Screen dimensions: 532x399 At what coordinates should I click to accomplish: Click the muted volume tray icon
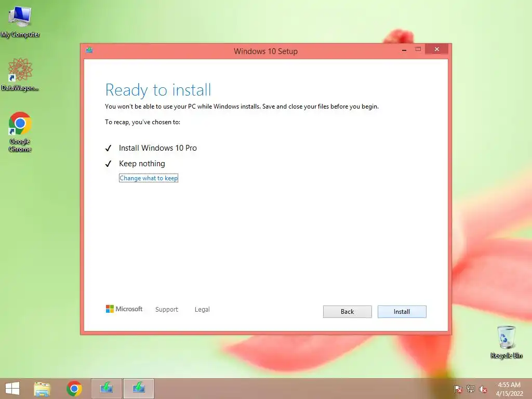pyautogui.click(x=483, y=389)
